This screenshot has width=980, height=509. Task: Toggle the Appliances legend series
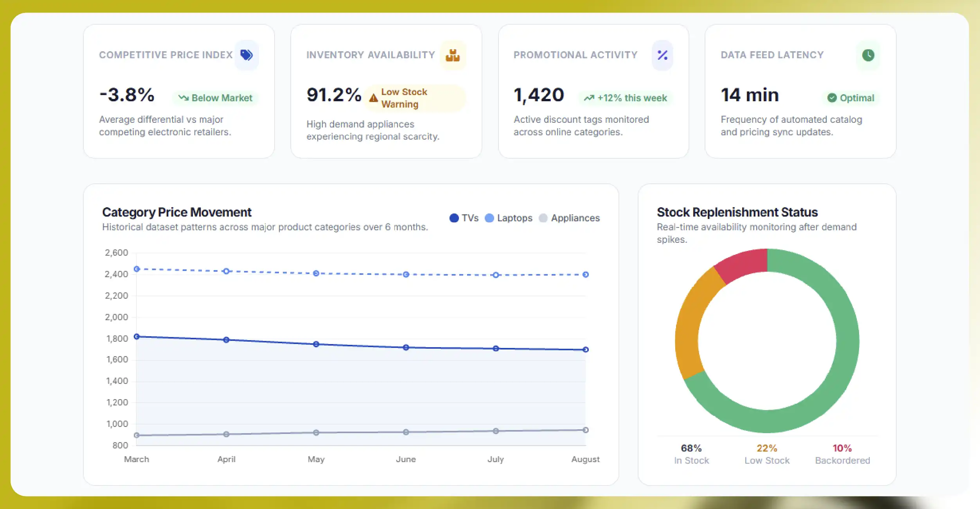tap(569, 218)
